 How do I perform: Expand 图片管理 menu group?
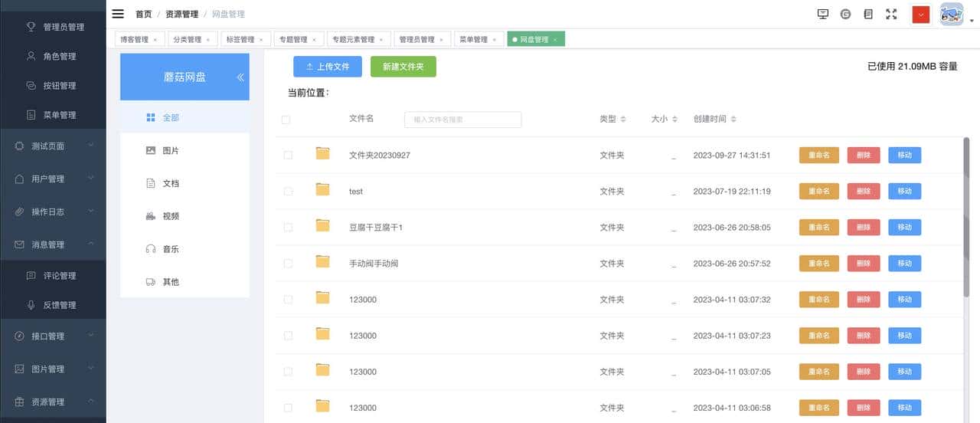click(53, 369)
